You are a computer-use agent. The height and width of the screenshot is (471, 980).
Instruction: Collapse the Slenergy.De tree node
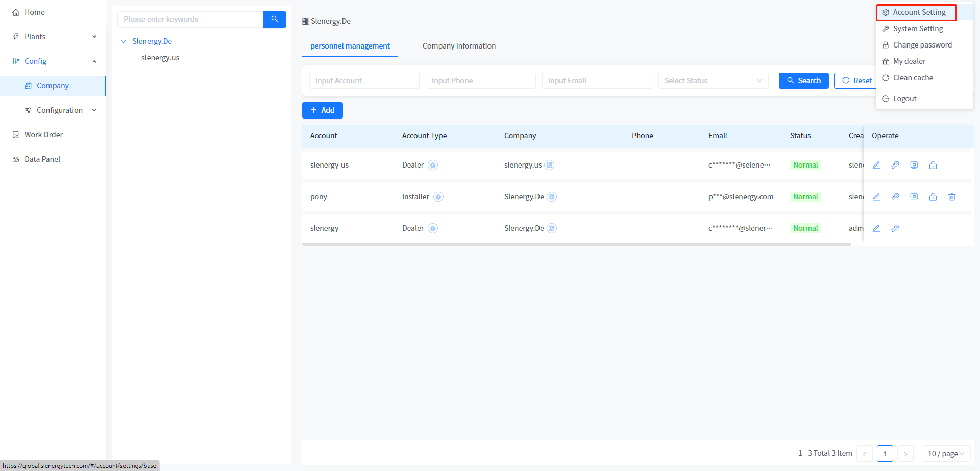click(x=124, y=41)
